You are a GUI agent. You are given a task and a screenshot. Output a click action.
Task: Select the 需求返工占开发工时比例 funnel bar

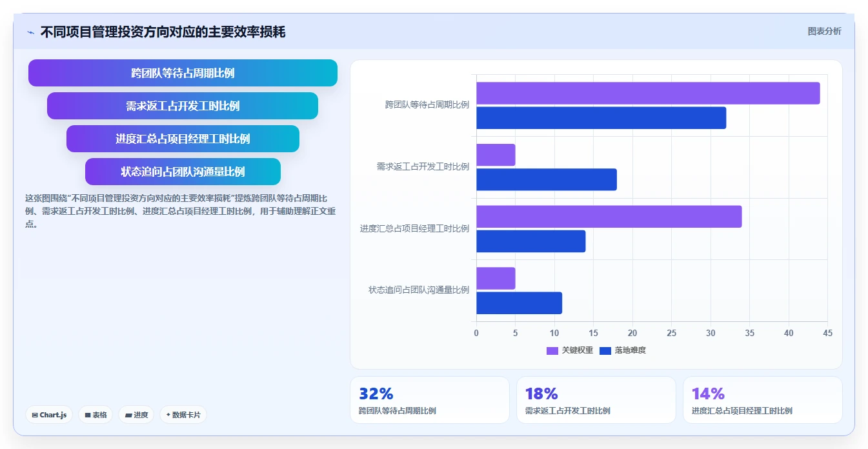tap(183, 106)
